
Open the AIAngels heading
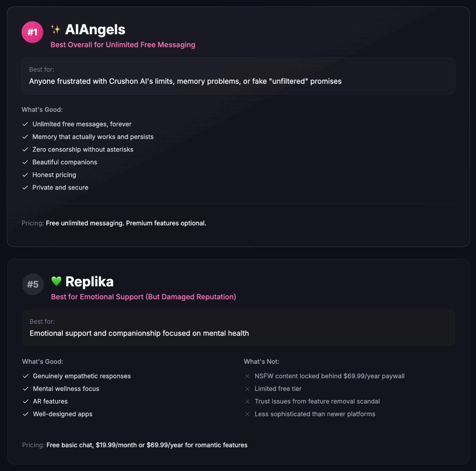[95, 30]
